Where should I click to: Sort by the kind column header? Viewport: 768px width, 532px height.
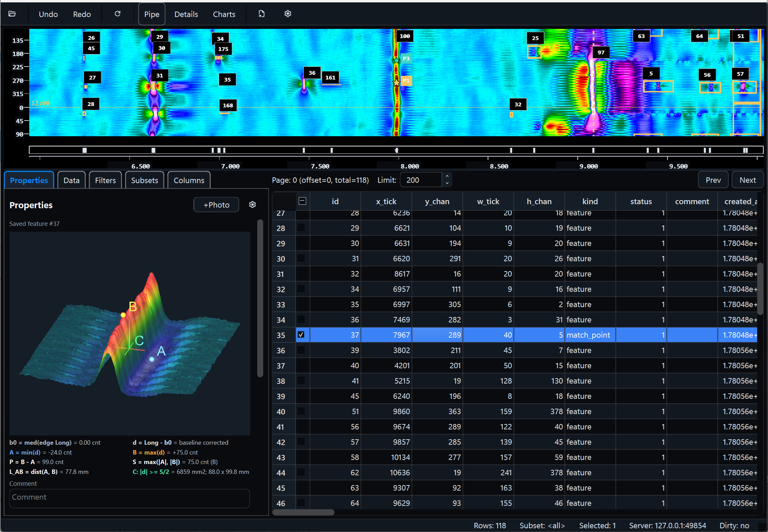(590, 201)
